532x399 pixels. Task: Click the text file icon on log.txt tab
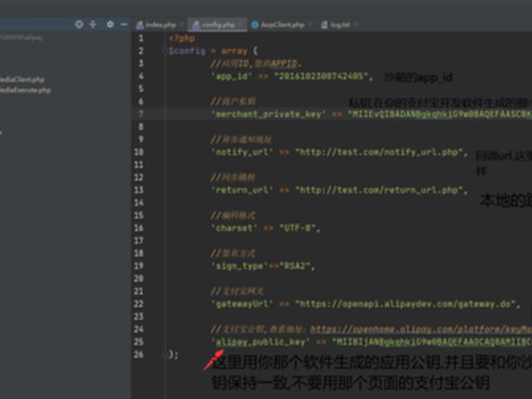325,25
